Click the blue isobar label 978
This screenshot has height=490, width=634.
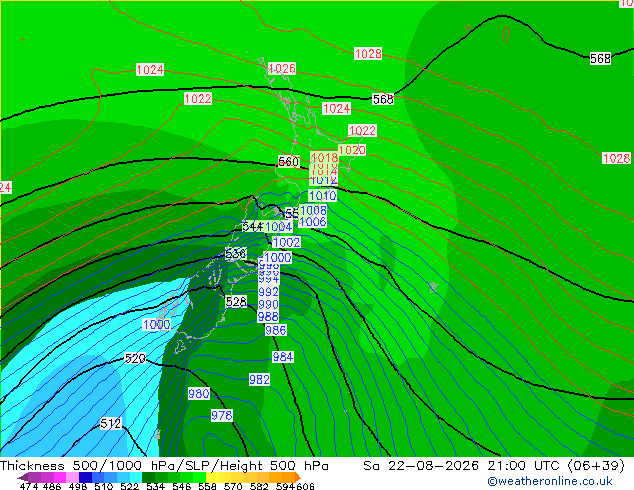(x=222, y=415)
